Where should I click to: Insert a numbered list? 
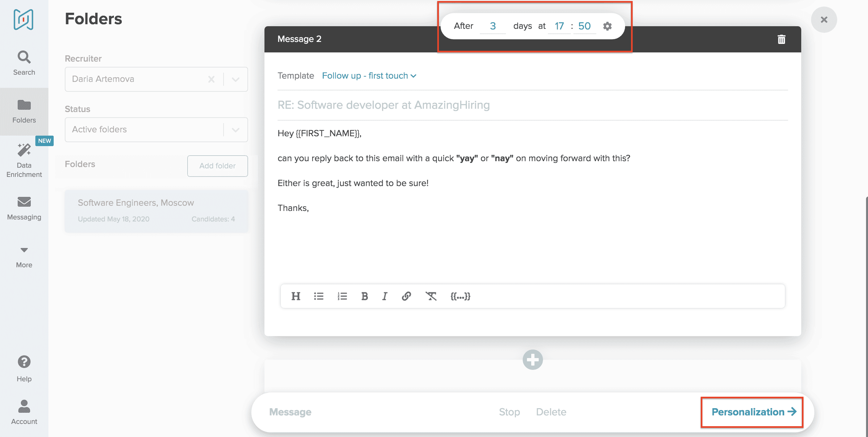342,296
